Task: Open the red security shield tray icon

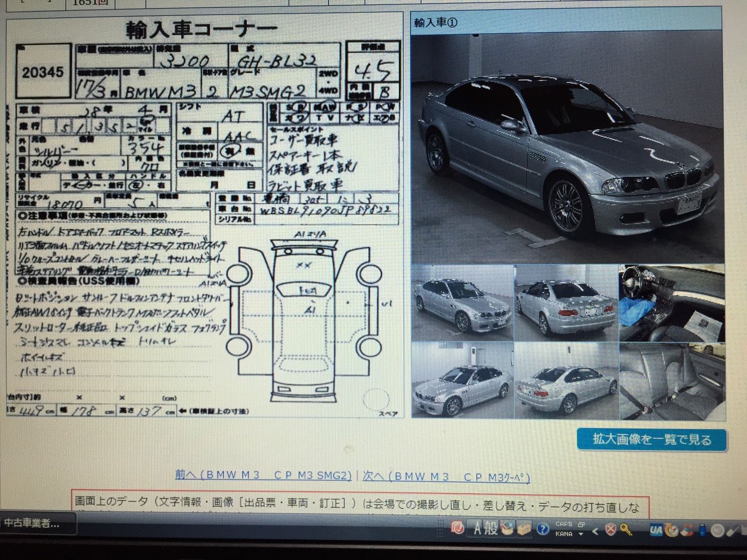Action: [x=611, y=530]
